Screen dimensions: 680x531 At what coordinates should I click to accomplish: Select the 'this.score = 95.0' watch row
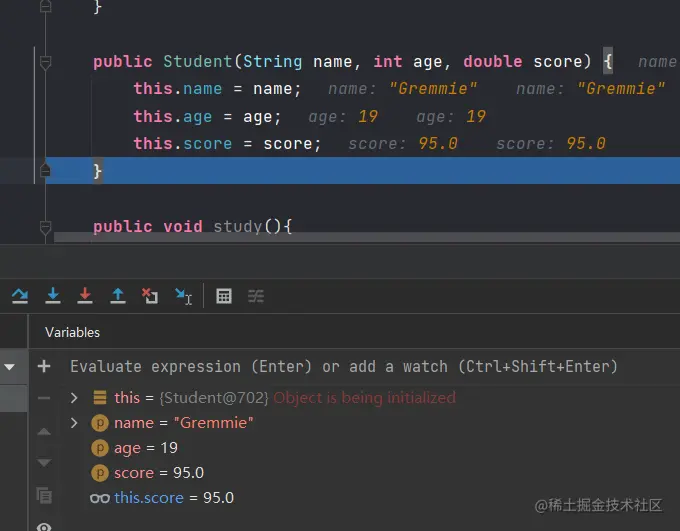pyautogui.click(x=162, y=498)
